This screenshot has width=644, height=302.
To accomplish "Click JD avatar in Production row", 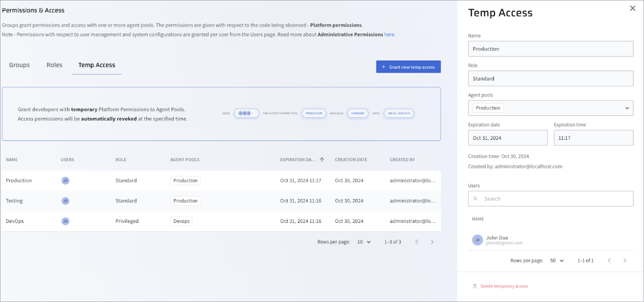I will click(65, 180).
